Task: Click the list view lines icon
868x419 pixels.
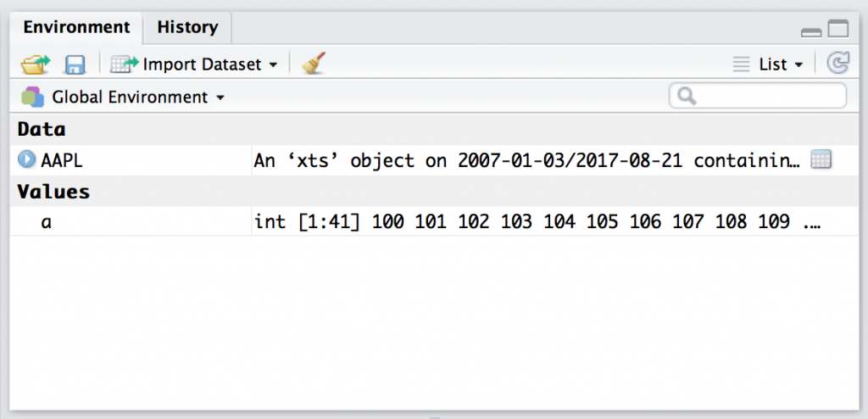Action: click(x=741, y=64)
